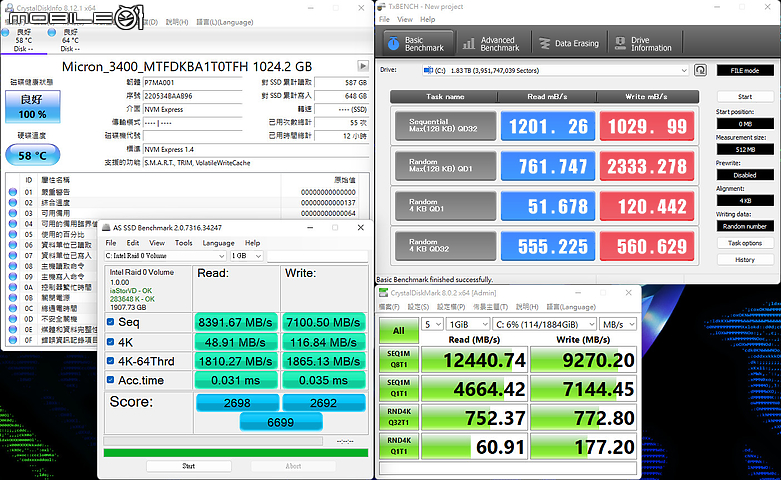
Task: Click Drive Information icon in TxBENCH
Action: click(620, 44)
